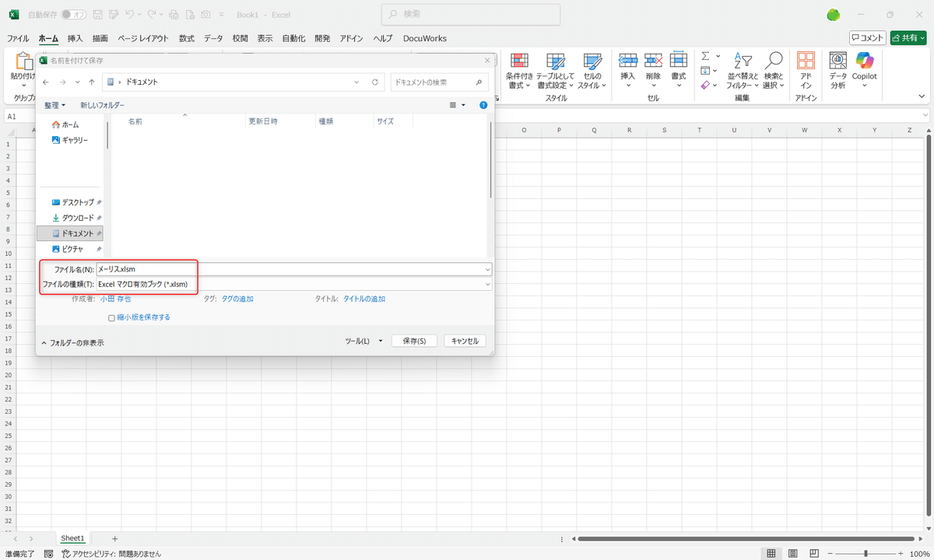Check 縮小版を保存する checkbox
This screenshot has height=560, width=934.
point(111,317)
